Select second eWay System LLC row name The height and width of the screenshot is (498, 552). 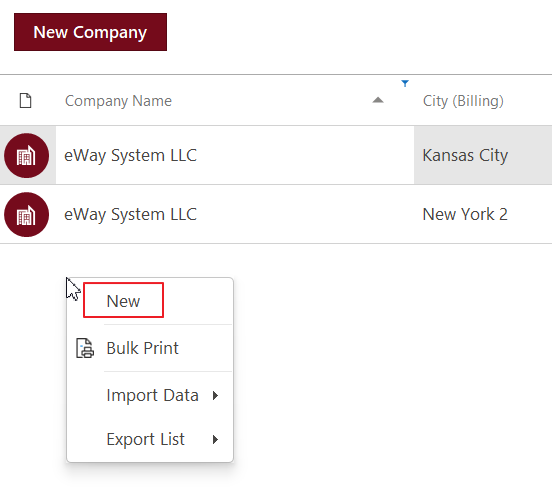click(130, 215)
